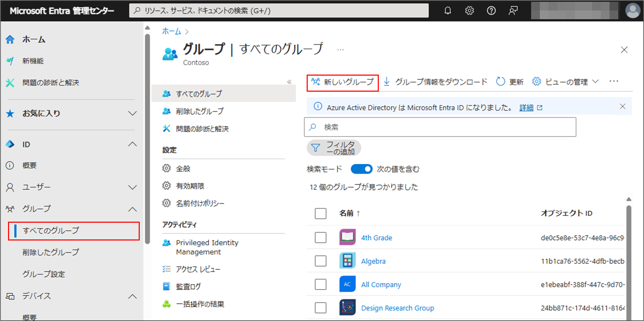Click the 新しいグループ button
The width and height of the screenshot is (644, 321).
click(343, 82)
